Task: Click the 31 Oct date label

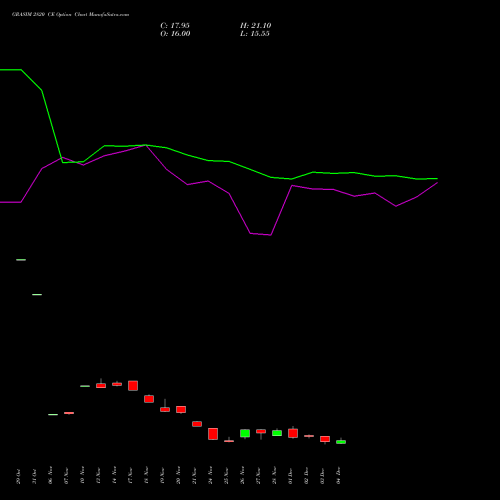Action: click(34, 476)
